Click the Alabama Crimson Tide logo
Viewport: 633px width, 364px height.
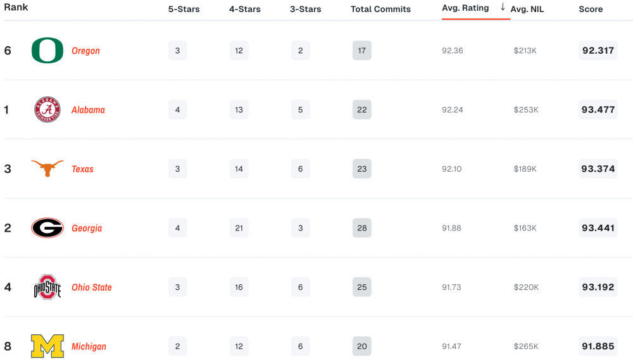(47, 110)
